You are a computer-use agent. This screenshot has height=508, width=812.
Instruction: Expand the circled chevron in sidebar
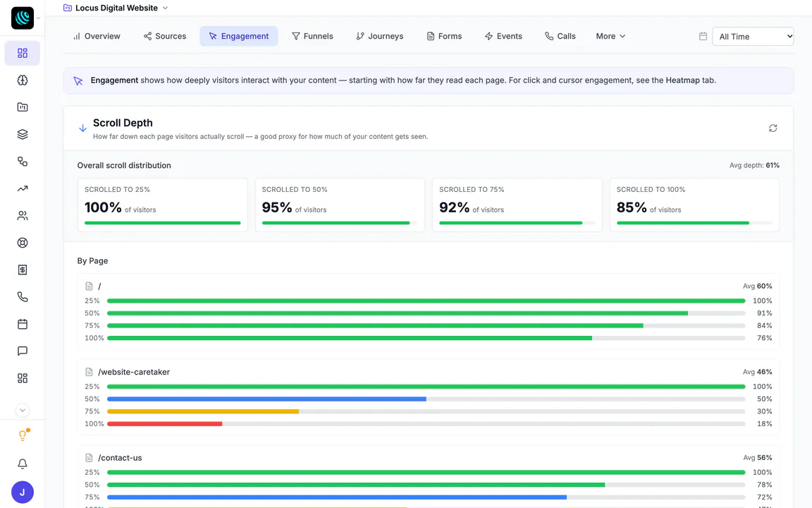pos(23,411)
